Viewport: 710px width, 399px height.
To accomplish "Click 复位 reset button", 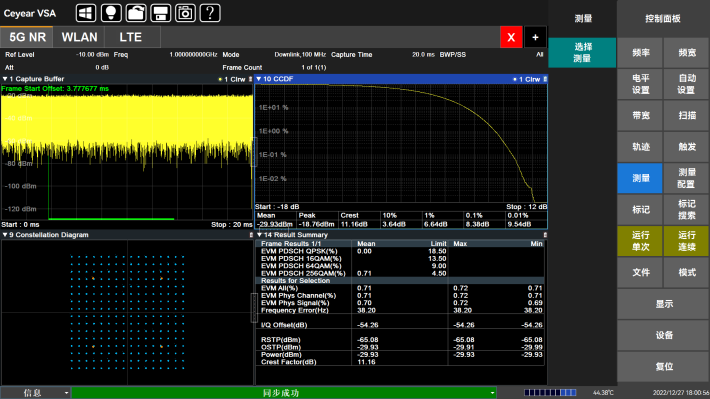I will click(663, 366).
